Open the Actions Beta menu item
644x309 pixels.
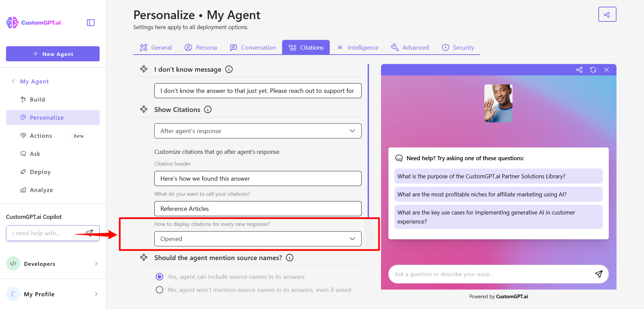click(x=53, y=135)
